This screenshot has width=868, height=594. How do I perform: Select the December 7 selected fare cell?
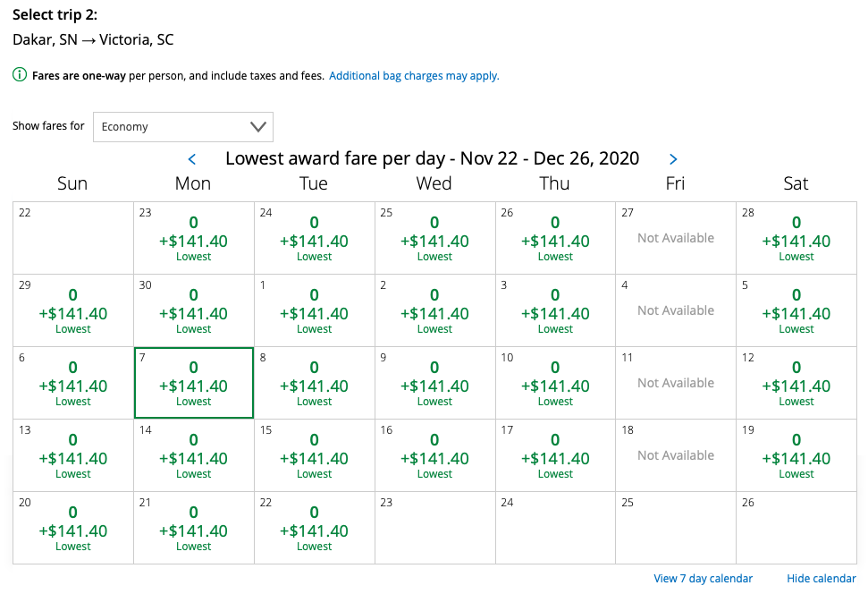[193, 382]
